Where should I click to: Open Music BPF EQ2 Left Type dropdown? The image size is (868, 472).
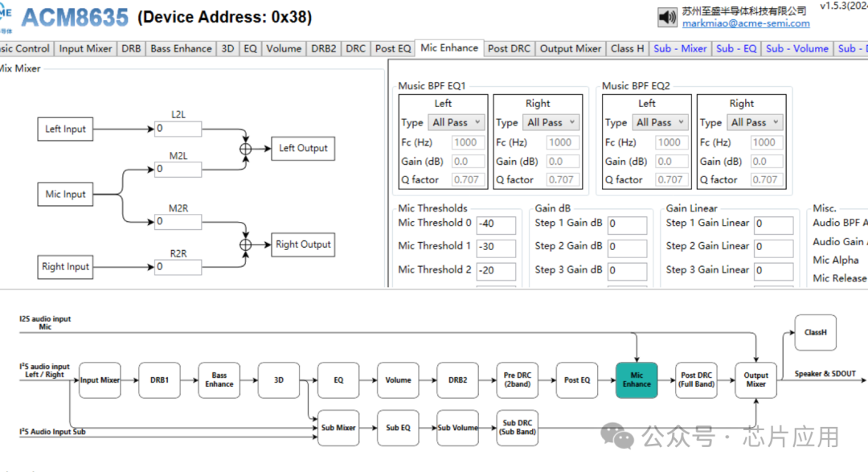pyautogui.click(x=661, y=122)
